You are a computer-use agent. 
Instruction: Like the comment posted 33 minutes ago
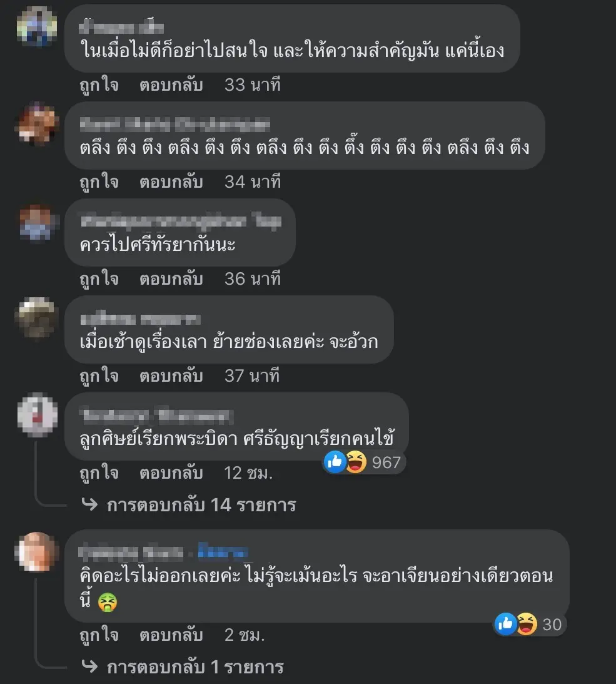99,84
